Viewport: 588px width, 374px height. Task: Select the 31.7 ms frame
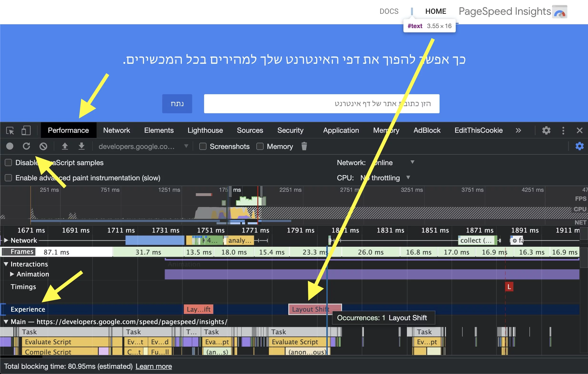148,252
